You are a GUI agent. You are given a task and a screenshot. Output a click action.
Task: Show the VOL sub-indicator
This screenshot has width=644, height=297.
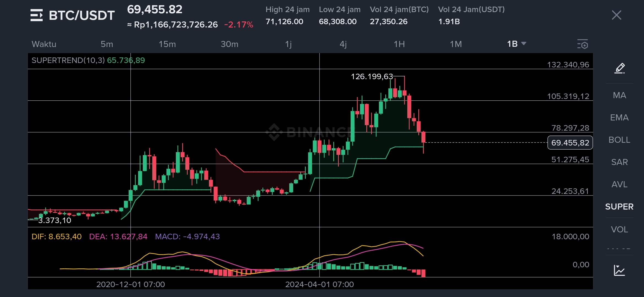619,229
